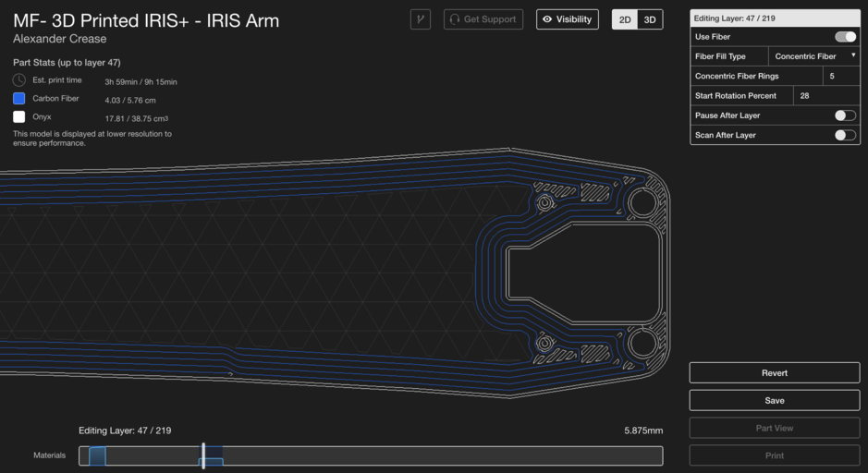Click the large rectangular cutout in the arm
The image size is (868, 473).
(x=584, y=273)
